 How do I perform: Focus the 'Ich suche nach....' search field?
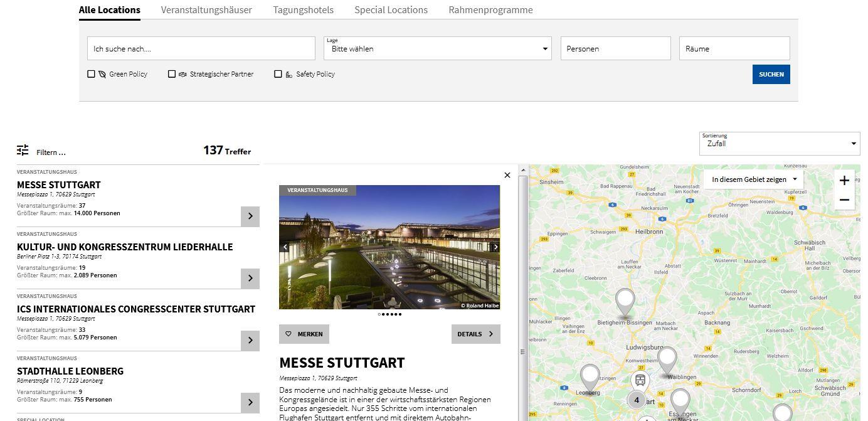[201, 48]
